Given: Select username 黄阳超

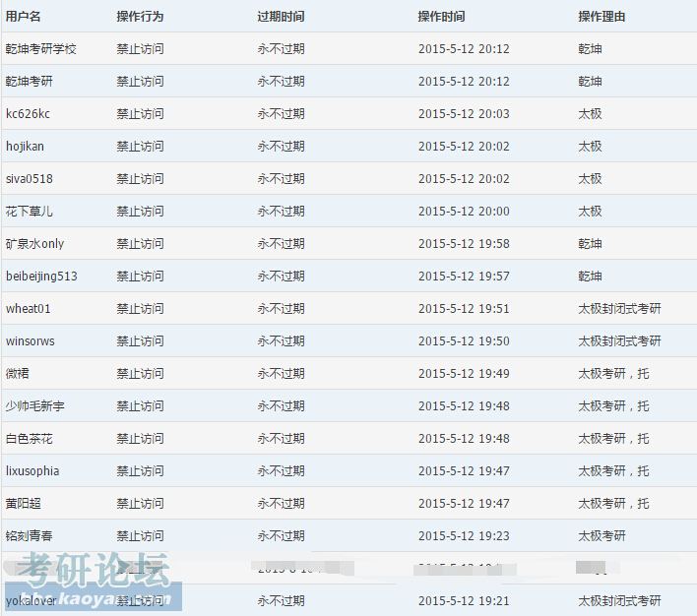Looking at the screenshot, I should point(23,504).
